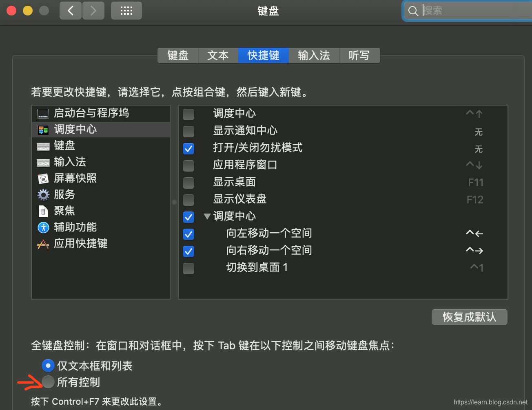Uncheck the 向右移动一个空间 checkbox
The width and height of the screenshot is (532, 410).
tap(188, 251)
